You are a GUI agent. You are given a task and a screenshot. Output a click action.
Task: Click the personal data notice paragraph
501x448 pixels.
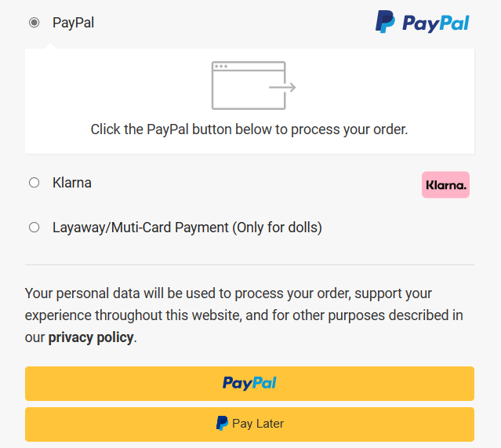click(x=245, y=315)
